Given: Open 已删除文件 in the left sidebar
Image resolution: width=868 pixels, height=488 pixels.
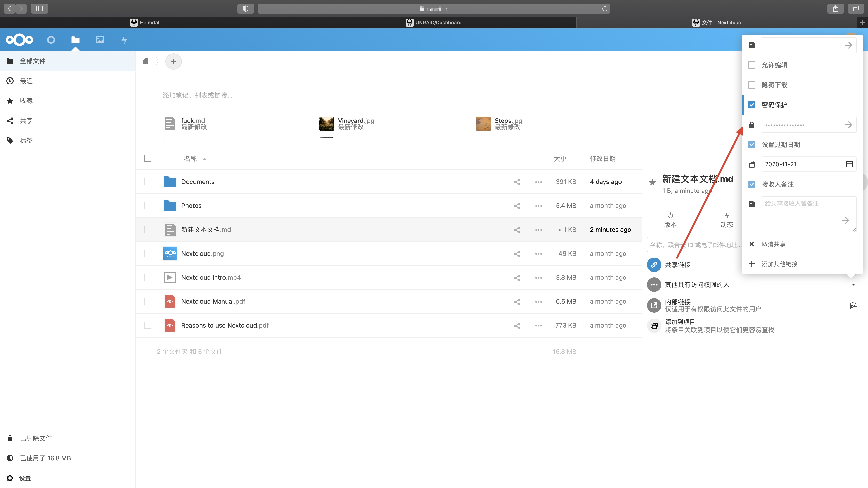Looking at the screenshot, I should coord(36,438).
